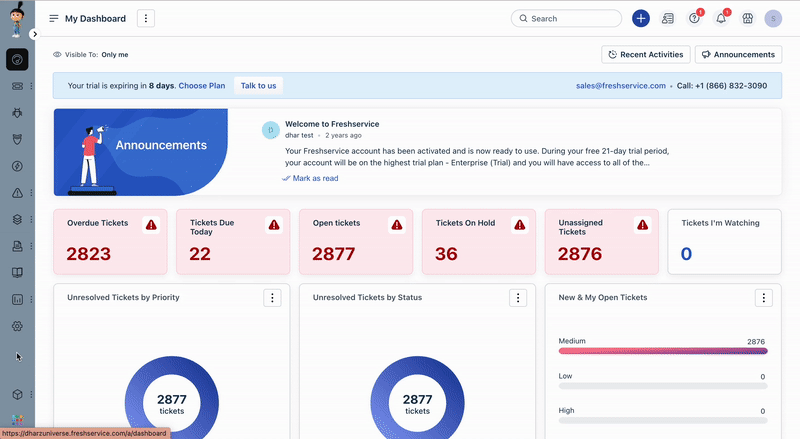Open the Admin gear icon in the sidebar

tap(17, 326)
